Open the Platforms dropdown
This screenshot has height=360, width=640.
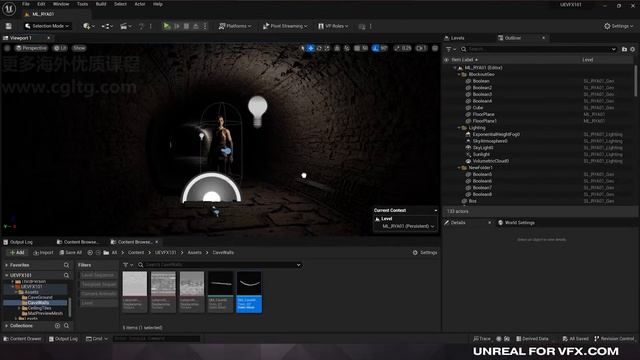235,26
